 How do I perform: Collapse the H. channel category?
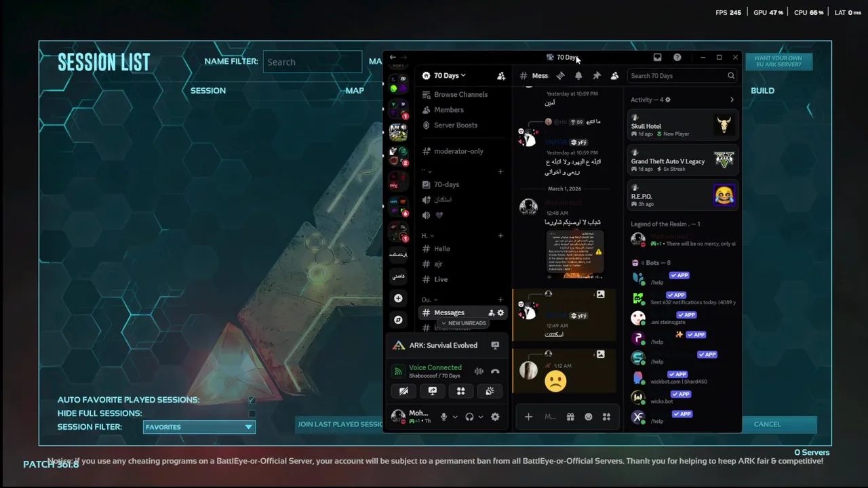click(428, 236)
